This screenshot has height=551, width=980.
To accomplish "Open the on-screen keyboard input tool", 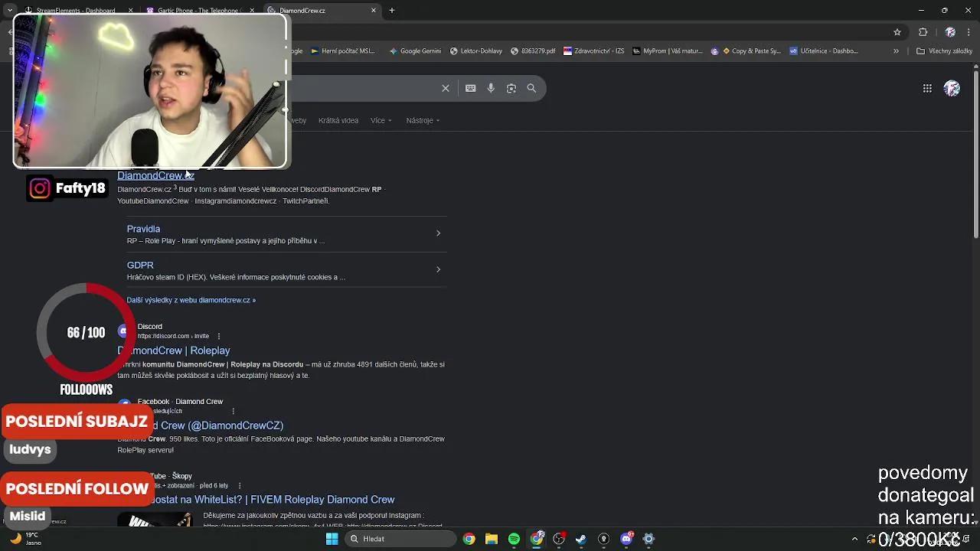I will tap(471, 88).
